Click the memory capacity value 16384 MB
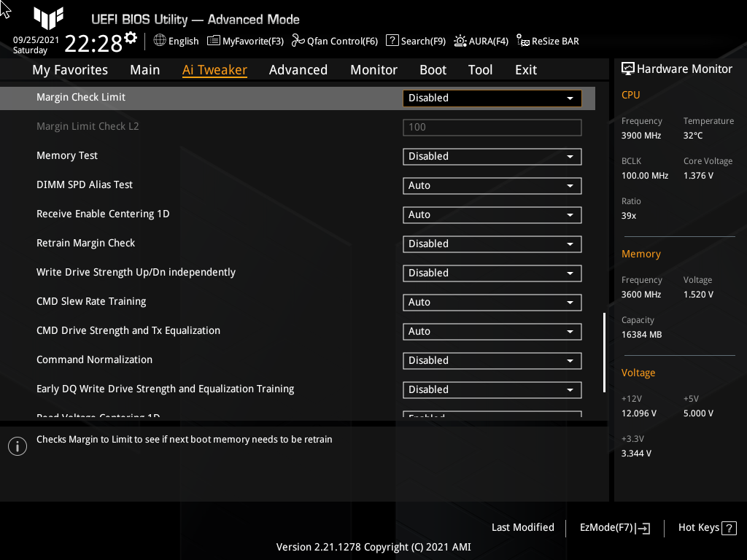747x560 pixels. tap(642, 335)
